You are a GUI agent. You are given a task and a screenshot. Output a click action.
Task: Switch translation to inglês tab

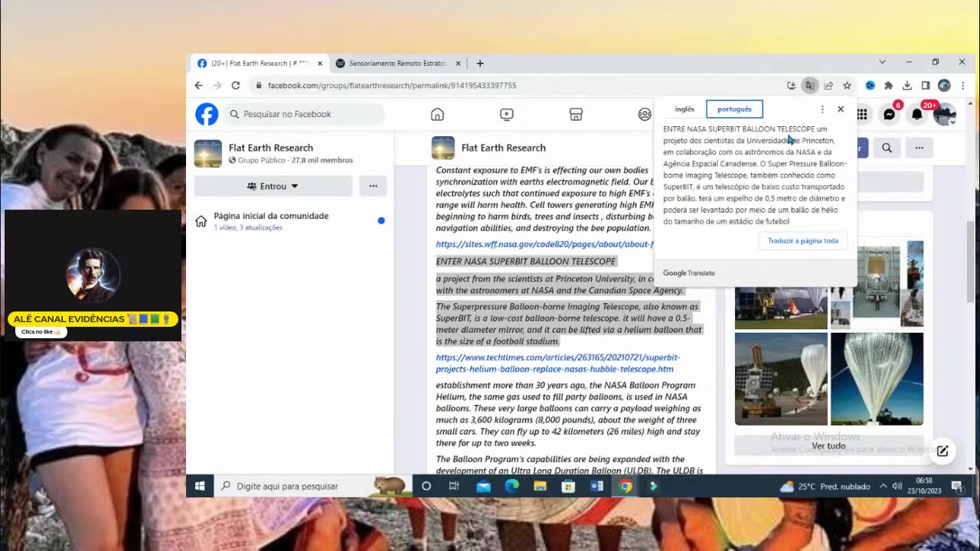click(684, 109)
